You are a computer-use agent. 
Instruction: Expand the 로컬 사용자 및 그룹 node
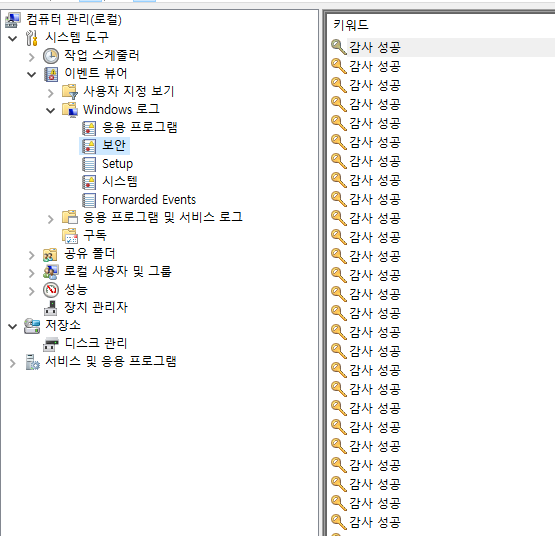pos(32,273)
